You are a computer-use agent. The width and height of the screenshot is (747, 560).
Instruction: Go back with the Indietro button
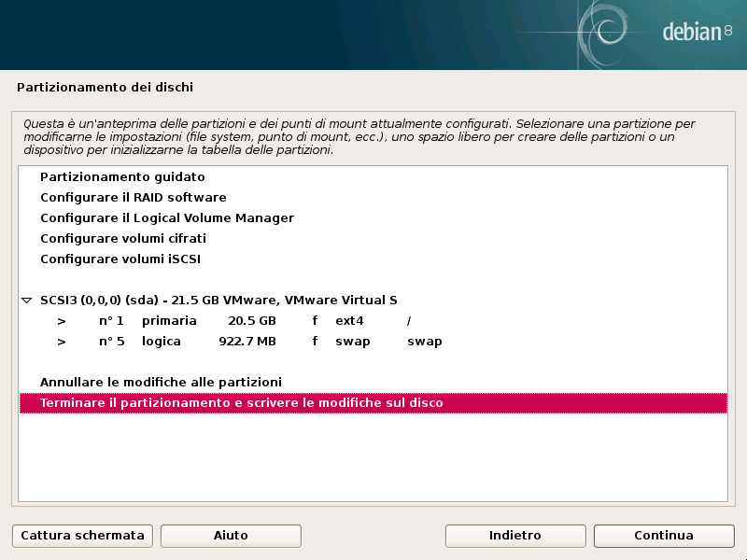(x=514, y=536)
